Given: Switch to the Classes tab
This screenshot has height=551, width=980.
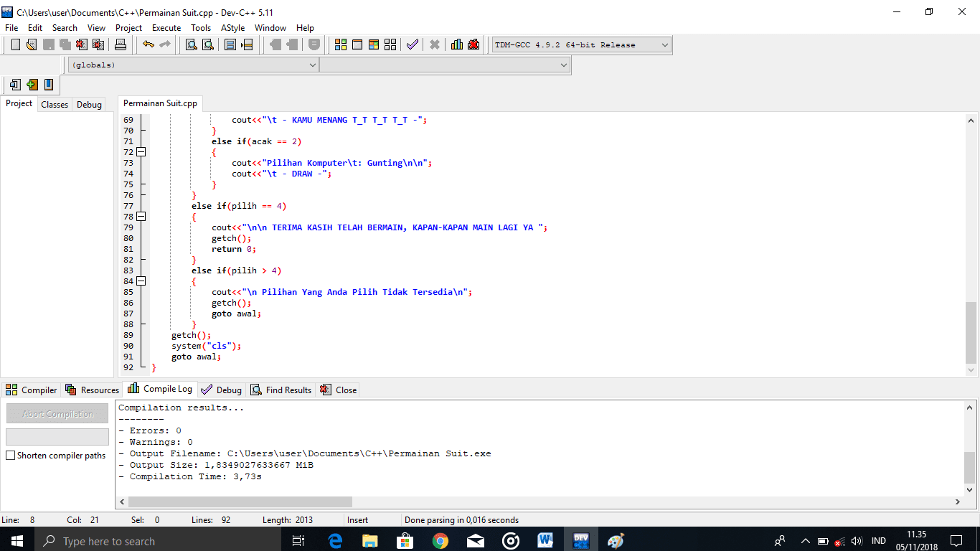Looking at the screenshot, I should click(55, 104).
